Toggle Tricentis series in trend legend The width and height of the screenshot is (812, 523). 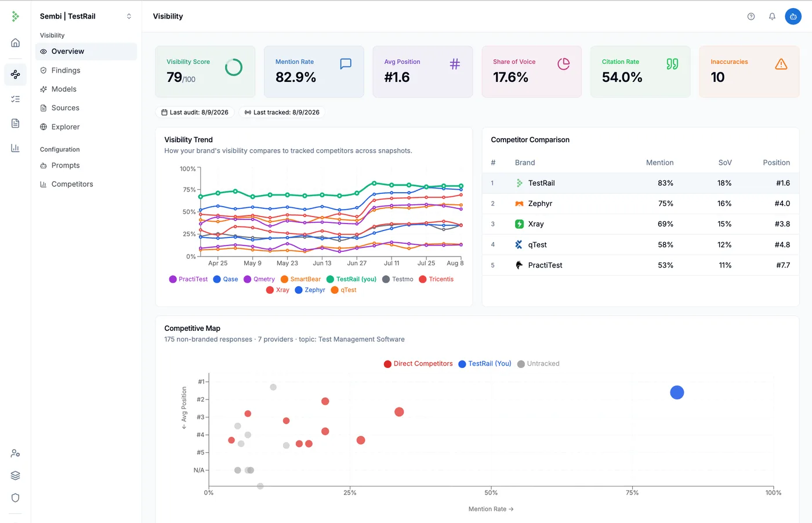pyautogui.click(x=436, y=279)
